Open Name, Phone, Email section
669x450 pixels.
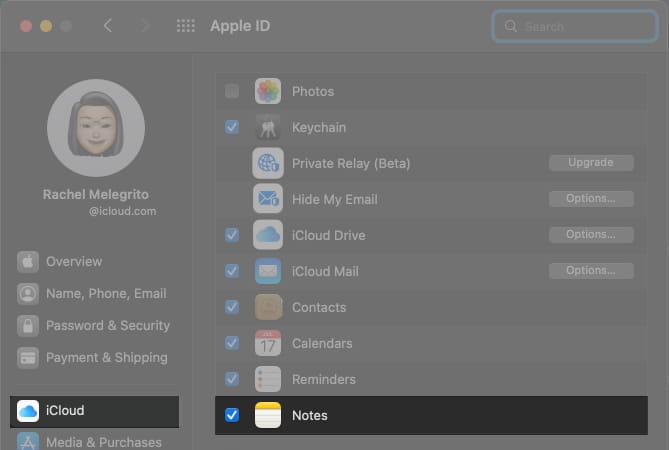pyautogui.click(x=94, y=293)
